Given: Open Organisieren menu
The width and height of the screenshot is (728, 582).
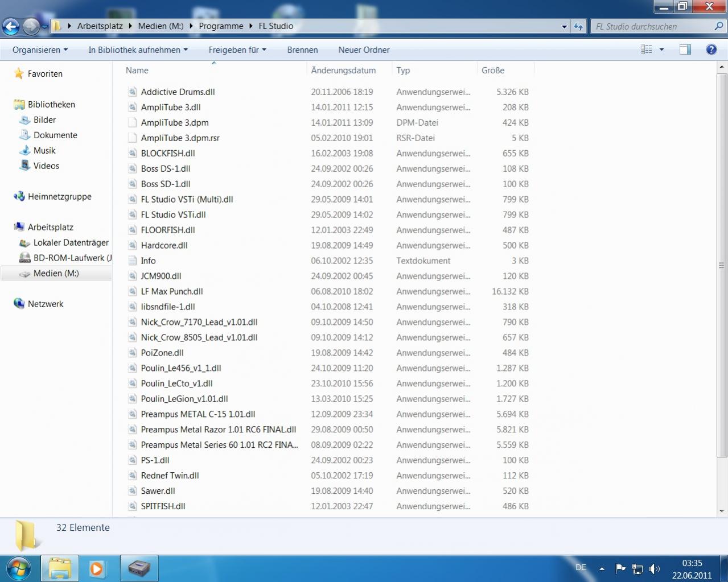Looking at the screenshot, I should click(40, 49).
